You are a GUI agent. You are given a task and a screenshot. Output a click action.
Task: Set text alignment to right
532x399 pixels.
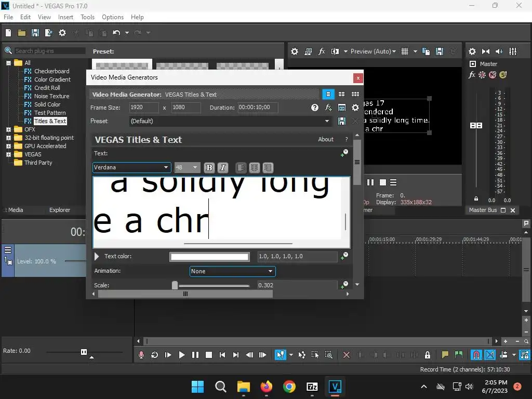[268, 168]
